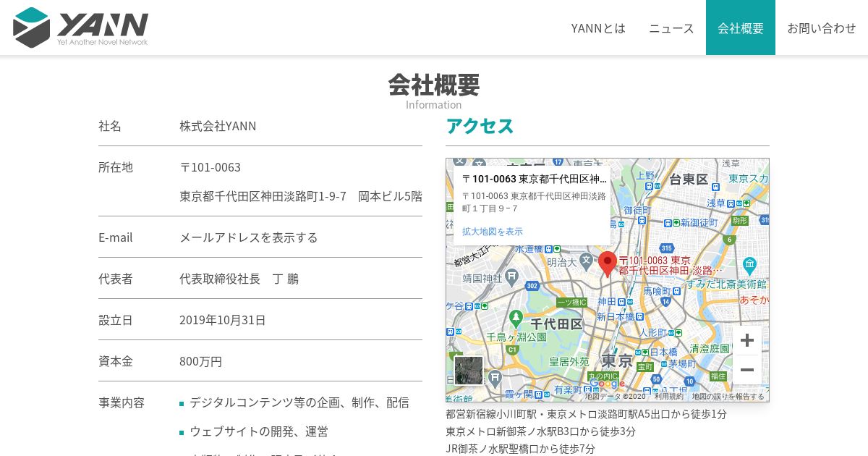Click JR御茶ノ水駅聖橋口から徒歩7分 line
868x456 pixels.
[x=520, y=449]
